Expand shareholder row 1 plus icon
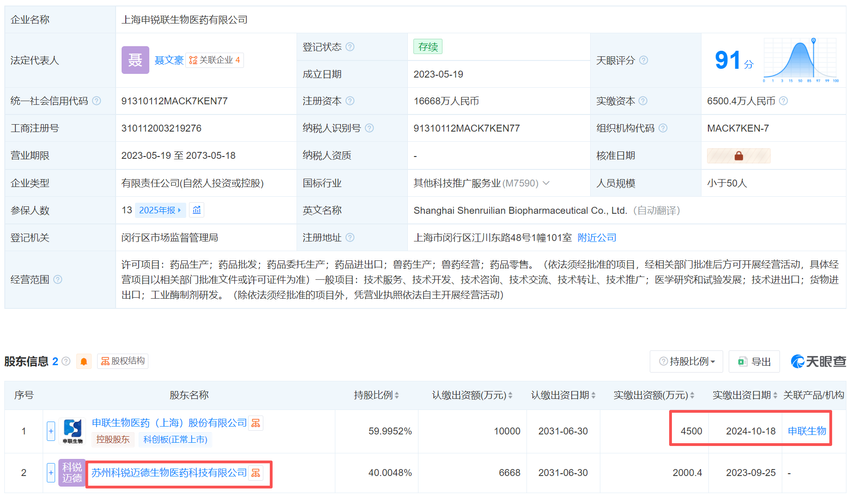Viewport: 848px width, 500px height. pos(51,431)
